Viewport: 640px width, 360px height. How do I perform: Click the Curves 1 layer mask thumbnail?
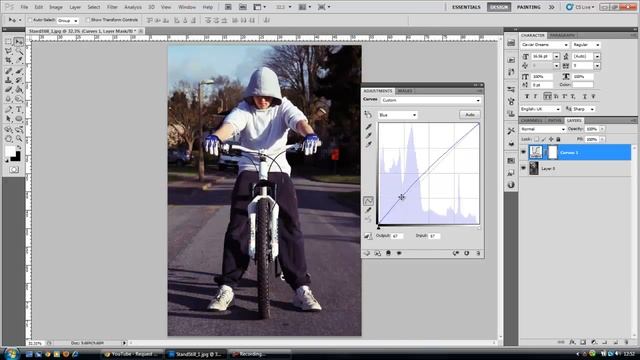[x=552, y=152]
